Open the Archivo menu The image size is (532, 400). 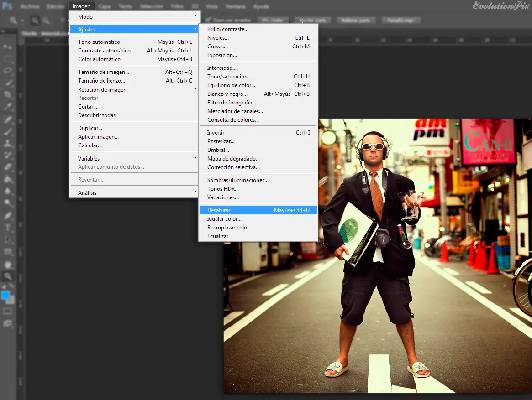(30, 6)
